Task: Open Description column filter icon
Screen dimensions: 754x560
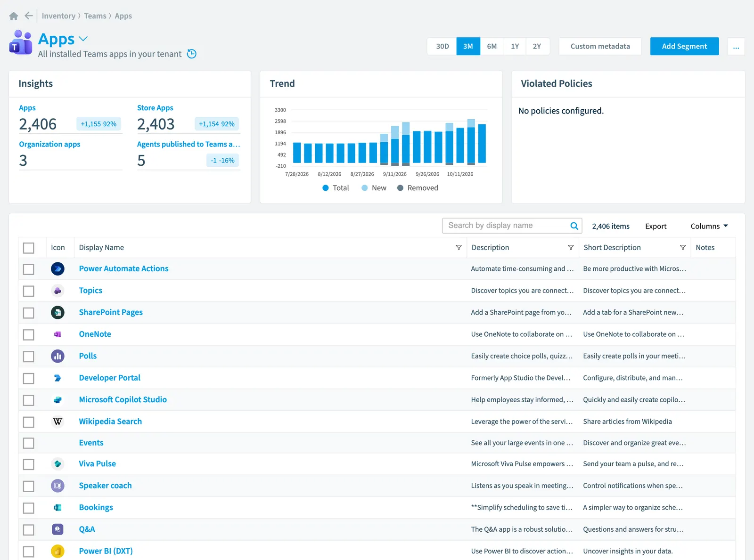Action: point(571,248)
